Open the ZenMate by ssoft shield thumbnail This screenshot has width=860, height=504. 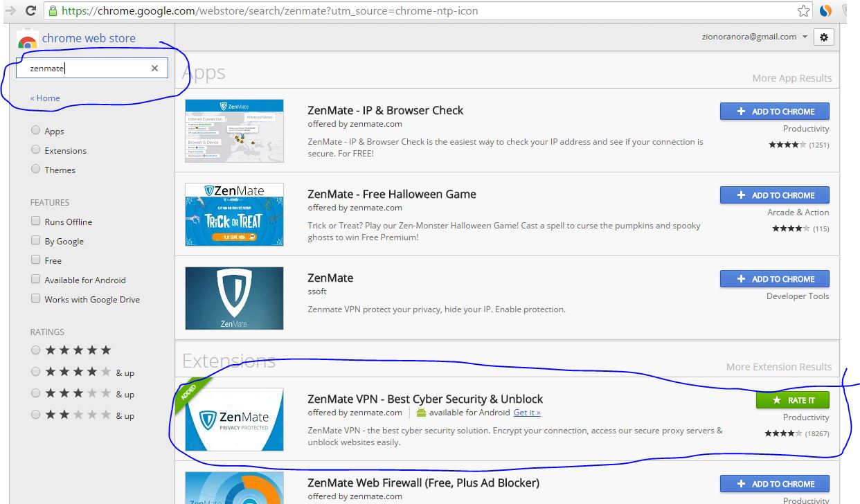[234, 298]
